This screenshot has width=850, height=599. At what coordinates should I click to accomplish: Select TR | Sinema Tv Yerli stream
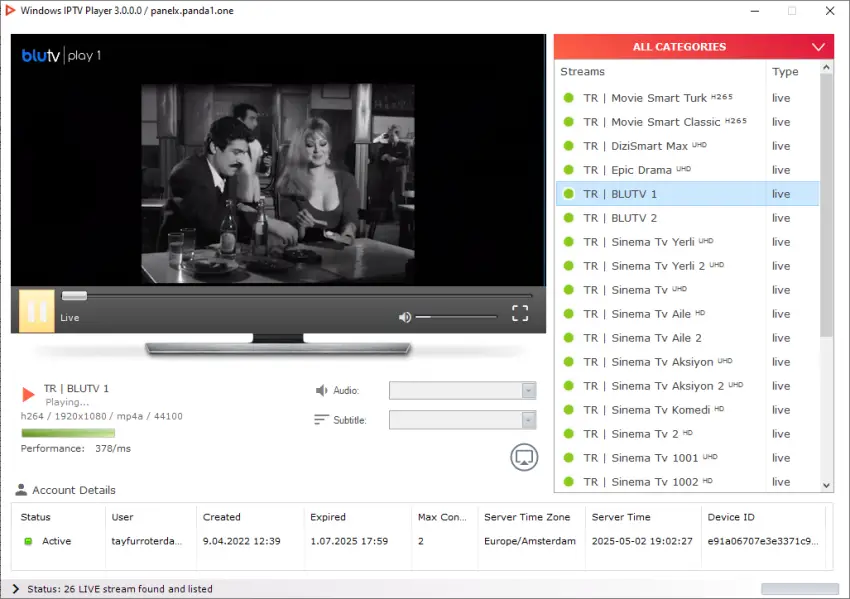[687, 242]
